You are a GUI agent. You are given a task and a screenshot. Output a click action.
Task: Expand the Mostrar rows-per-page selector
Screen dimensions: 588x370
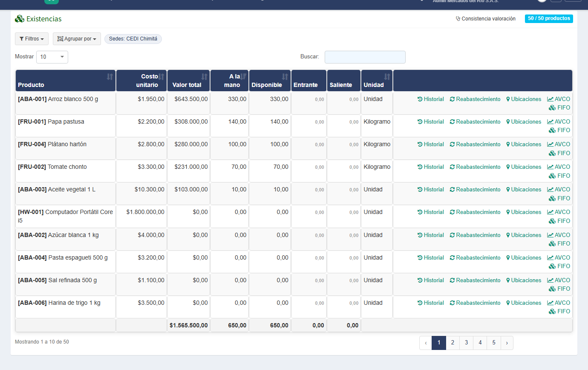52,57
